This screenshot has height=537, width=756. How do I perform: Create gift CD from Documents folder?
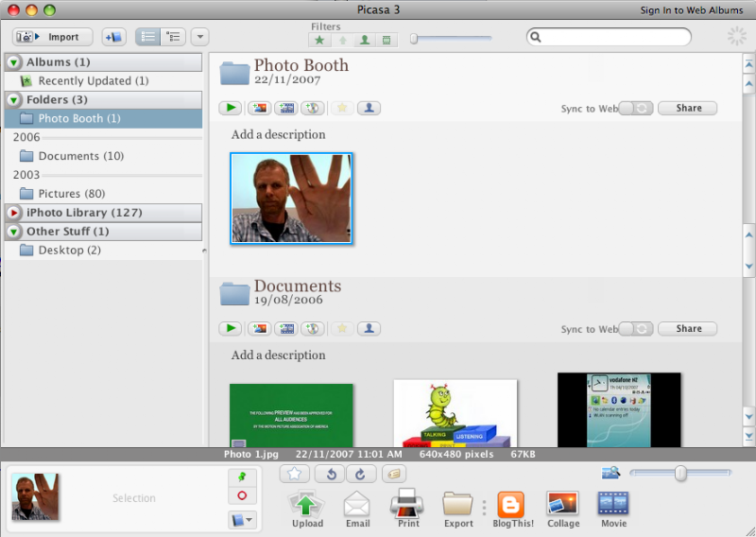313,329
